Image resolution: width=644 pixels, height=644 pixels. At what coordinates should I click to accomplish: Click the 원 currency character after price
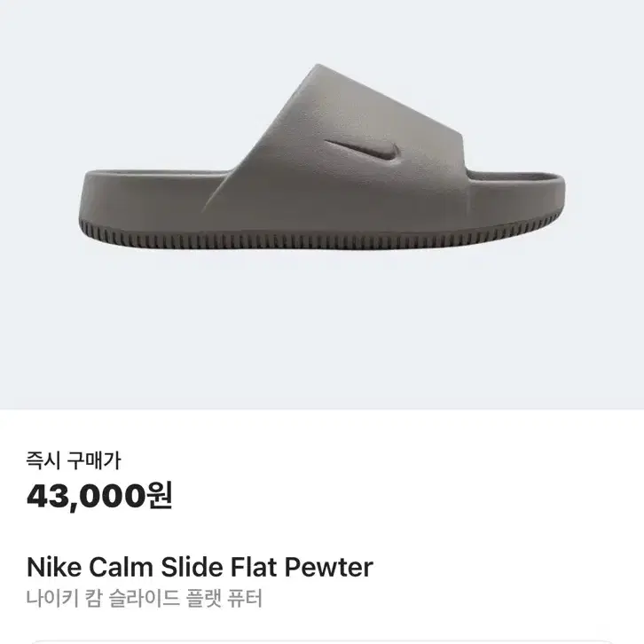(x=160, y=495)
